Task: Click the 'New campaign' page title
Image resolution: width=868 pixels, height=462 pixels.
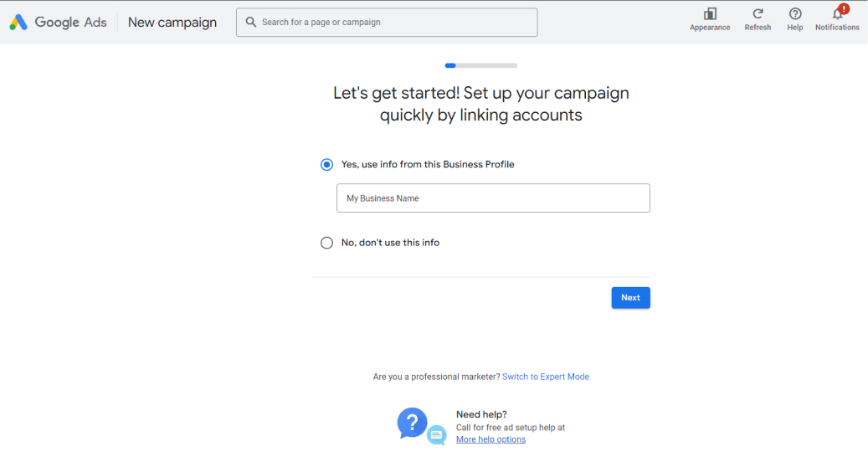Action: (x=172, y=22)
